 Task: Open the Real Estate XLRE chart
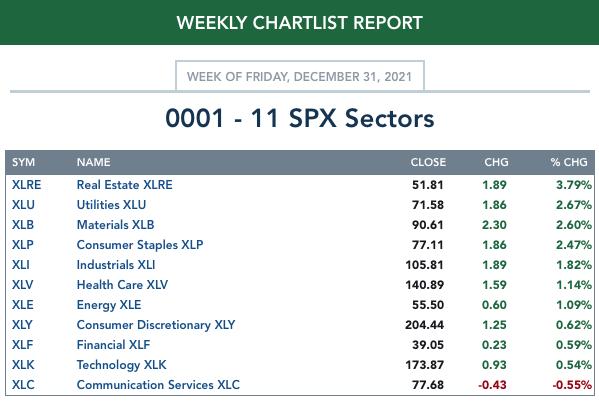pyautogui.click(x=124, y=185)
